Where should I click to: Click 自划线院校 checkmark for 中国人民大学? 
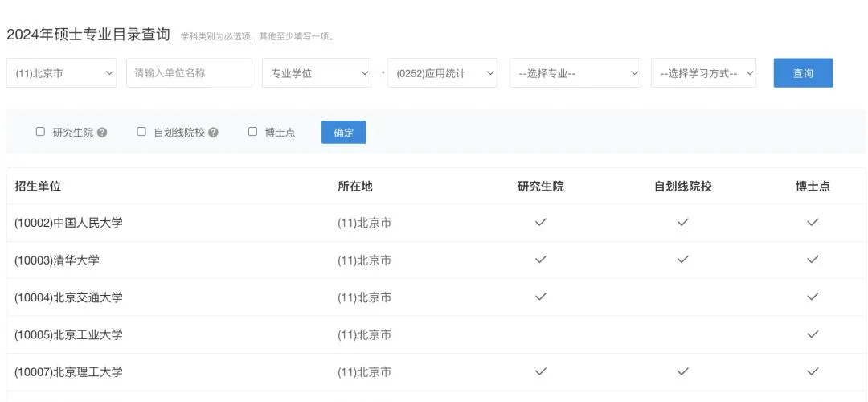coord(682,222)
